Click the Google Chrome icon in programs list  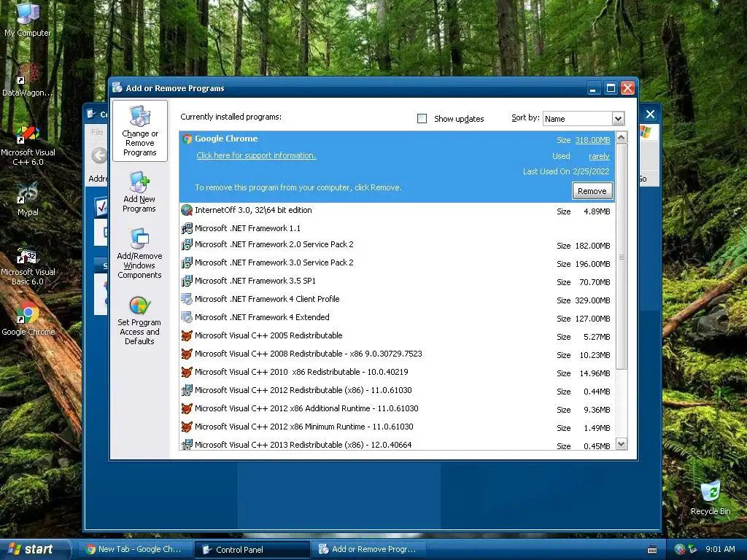pos(187,139)
